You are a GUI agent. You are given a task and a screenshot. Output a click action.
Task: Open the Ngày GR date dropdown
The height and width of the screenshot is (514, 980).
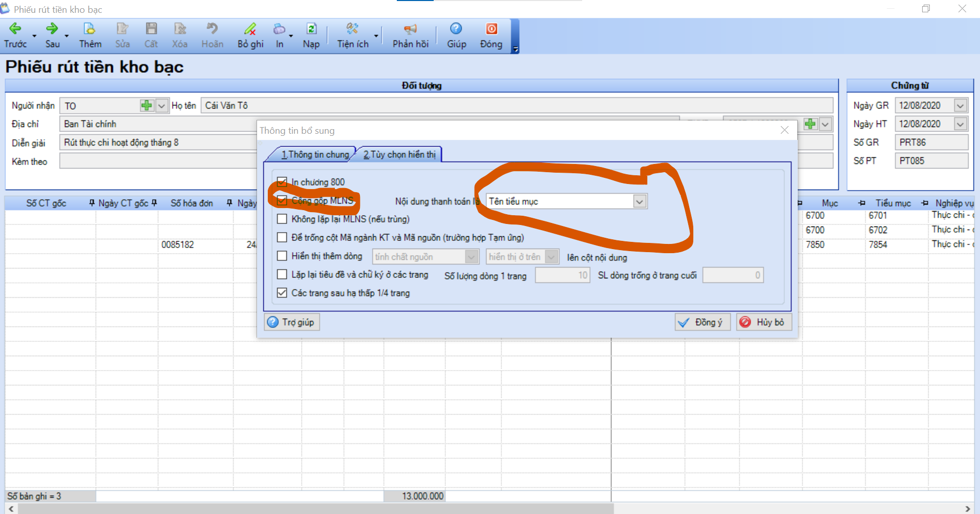(960, 106)
